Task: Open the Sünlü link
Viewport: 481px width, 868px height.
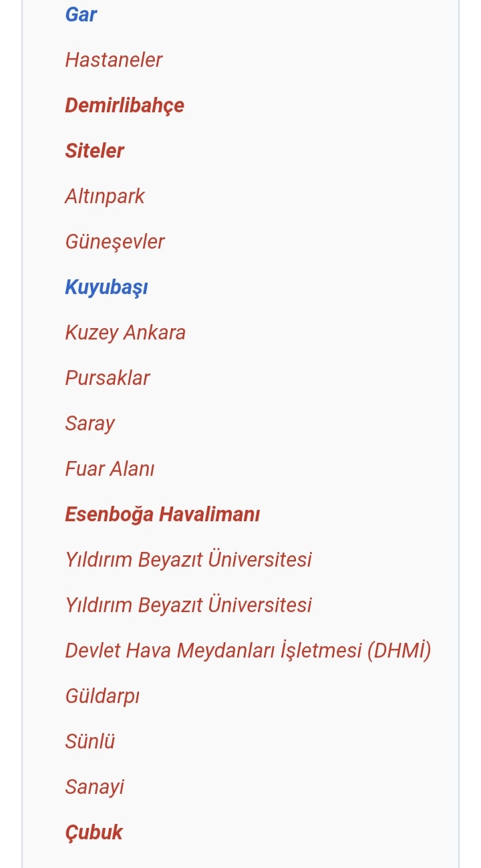Action: coord(90,742)
